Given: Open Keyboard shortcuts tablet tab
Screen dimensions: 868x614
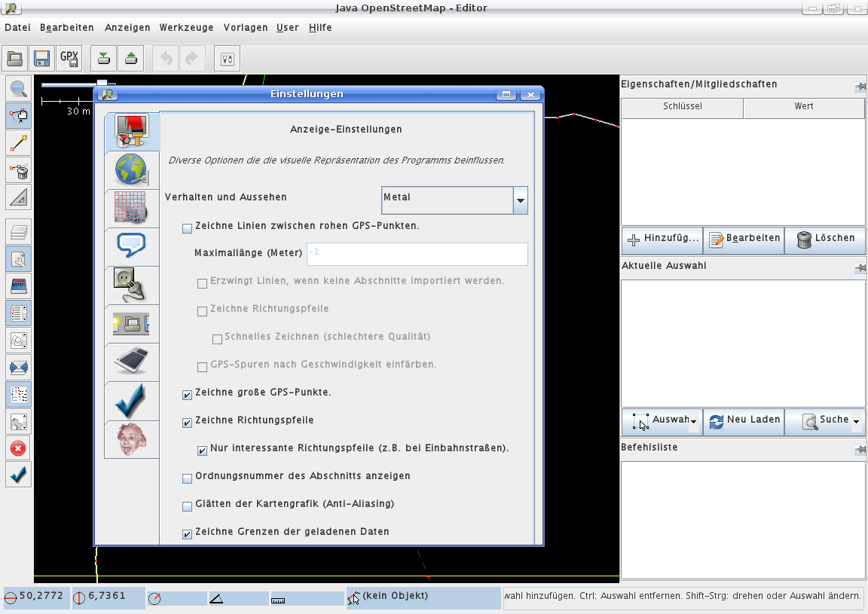Looking at the screenshot, I should coord(132,362).
